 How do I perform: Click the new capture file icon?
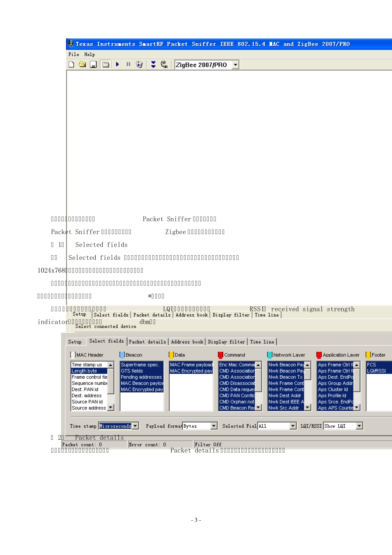point(71,64)
